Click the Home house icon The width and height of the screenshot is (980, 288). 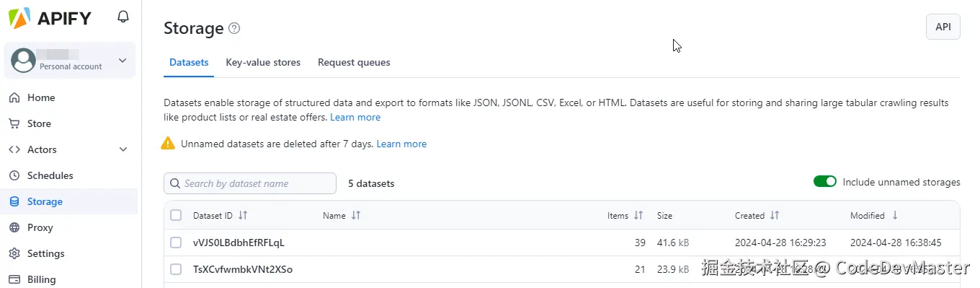(14, 97)
